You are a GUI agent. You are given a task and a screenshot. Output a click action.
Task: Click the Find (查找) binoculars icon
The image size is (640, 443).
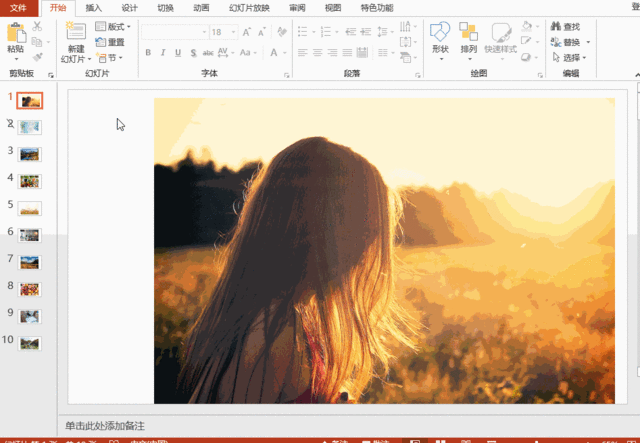coord(555,27)
